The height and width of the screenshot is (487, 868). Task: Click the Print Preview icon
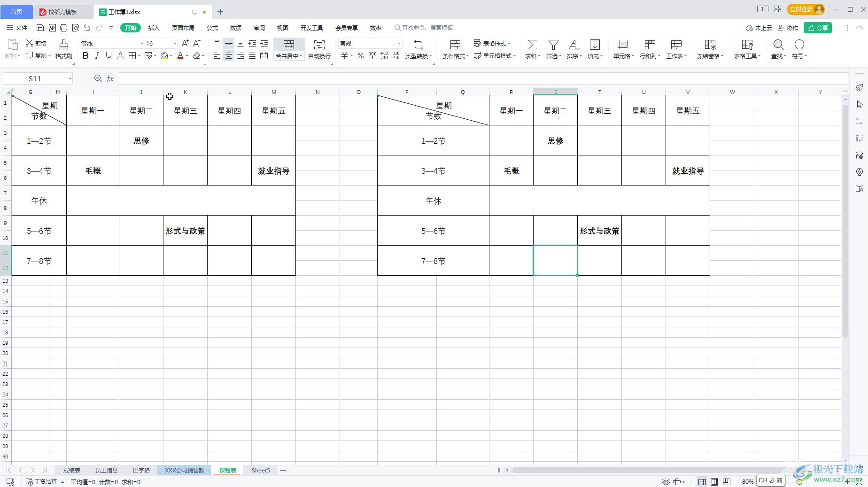[76, 28]
